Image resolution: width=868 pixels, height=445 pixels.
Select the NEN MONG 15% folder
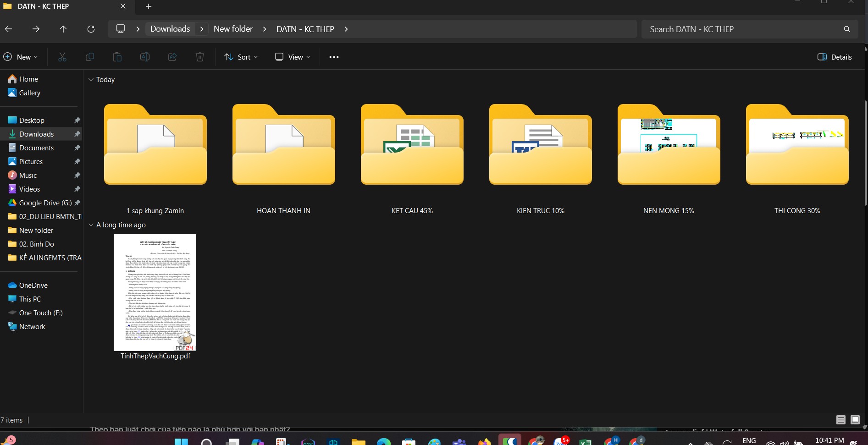(669, 159)
